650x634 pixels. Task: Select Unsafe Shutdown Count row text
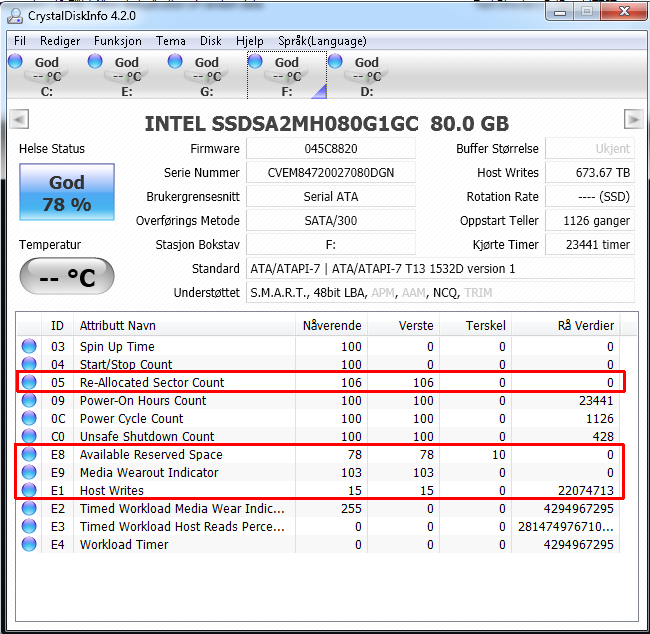click(147, 437)
